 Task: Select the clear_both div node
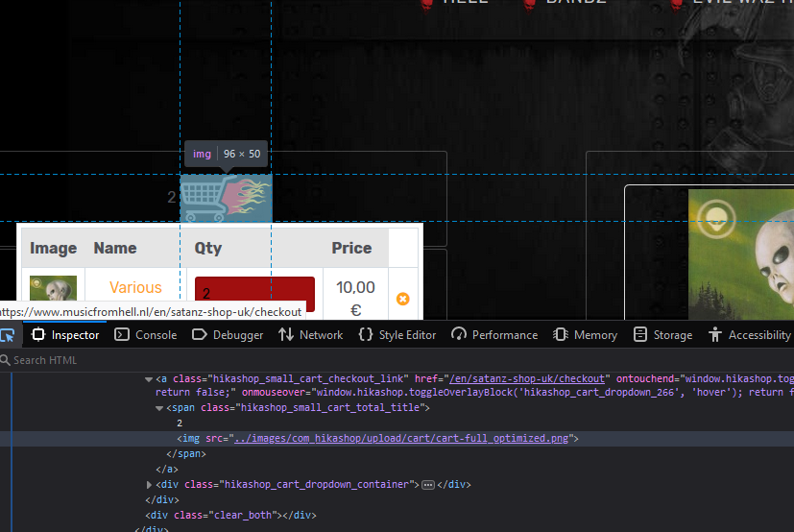point(230,516)
